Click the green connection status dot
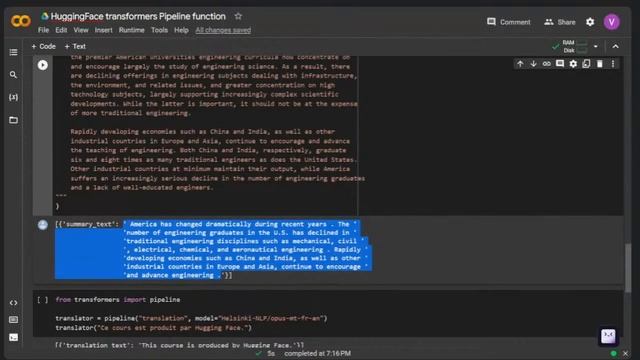Viewport: 640px width, 360px height. (x=613, y=353)
